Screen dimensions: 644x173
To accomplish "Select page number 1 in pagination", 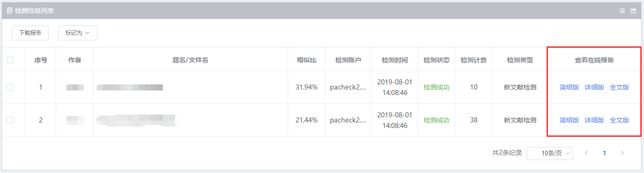I will click(604, 153).
